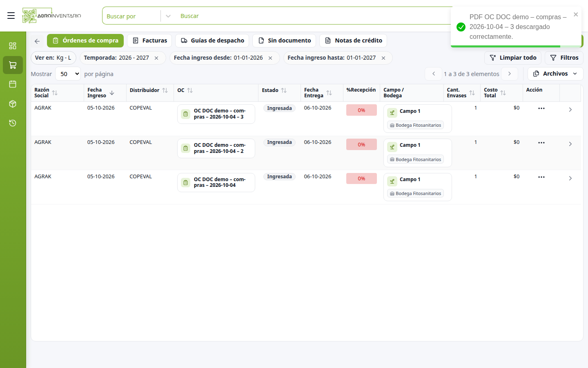This screenshot has height=368, width=588.
Task: Go to previous page of results
Action: [434, 74]
